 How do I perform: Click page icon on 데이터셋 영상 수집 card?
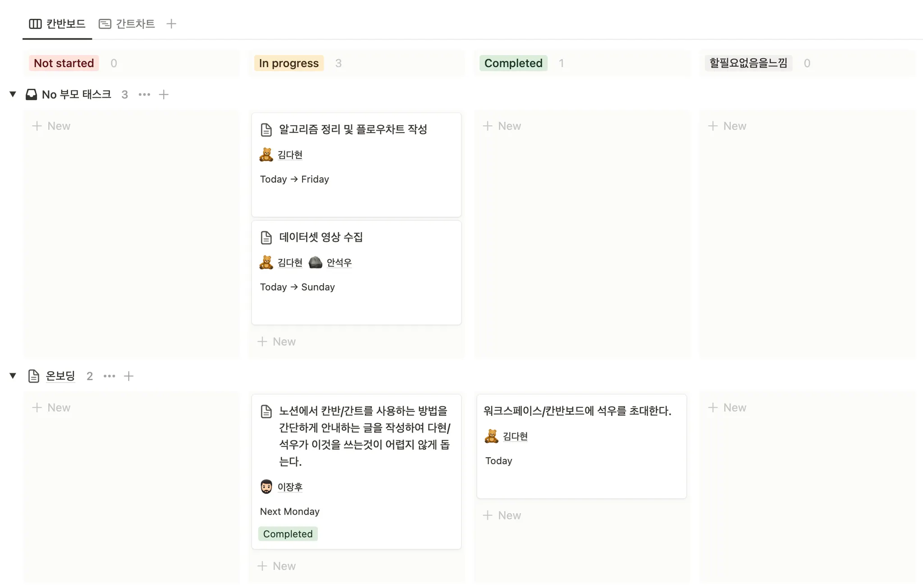tap(266, 237)
